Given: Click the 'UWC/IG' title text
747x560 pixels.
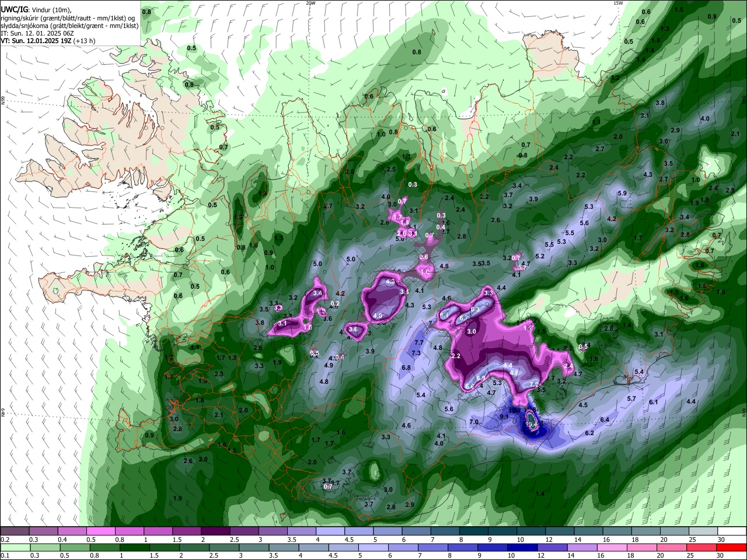Looking at the screenshot, I should point(14,10).
